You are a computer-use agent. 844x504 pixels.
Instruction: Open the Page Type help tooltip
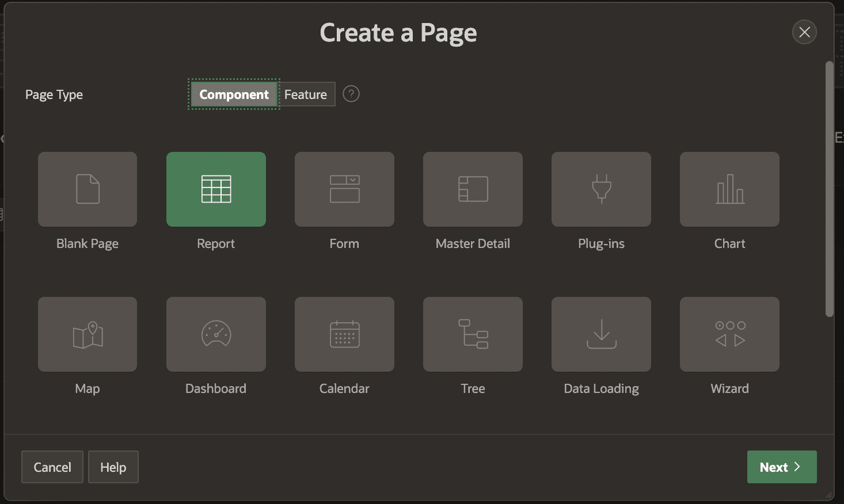pyautogui.click(x=351, y=93)
